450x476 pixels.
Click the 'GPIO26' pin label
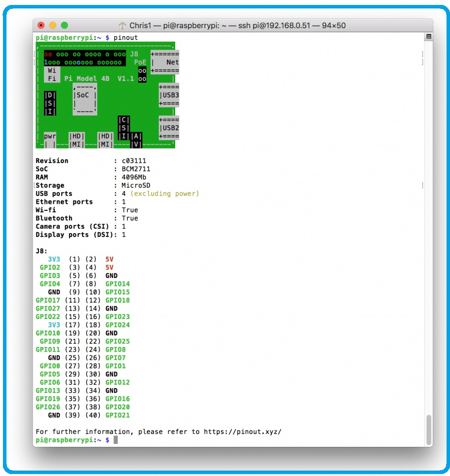pos(48,406)
